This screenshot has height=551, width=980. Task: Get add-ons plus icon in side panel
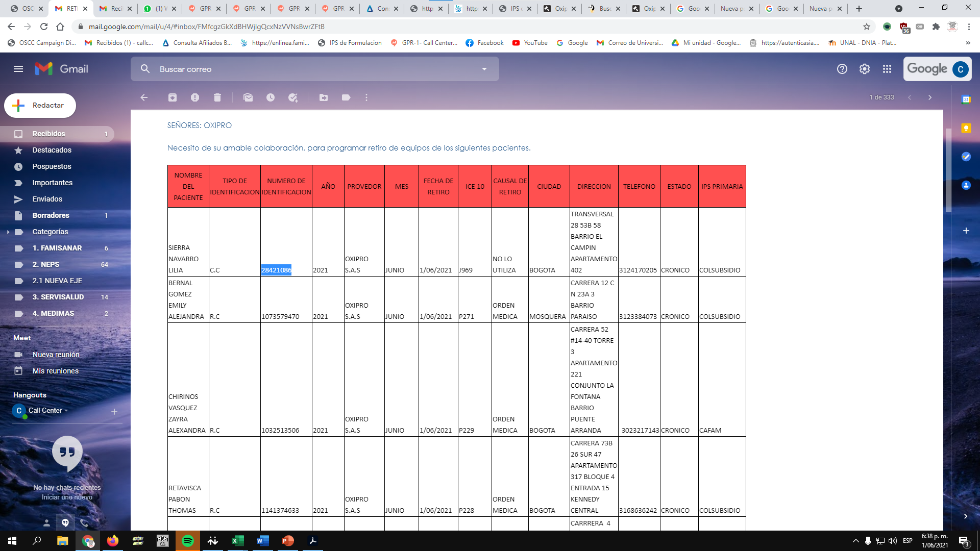pyautogui.click(x=966, y=231)
